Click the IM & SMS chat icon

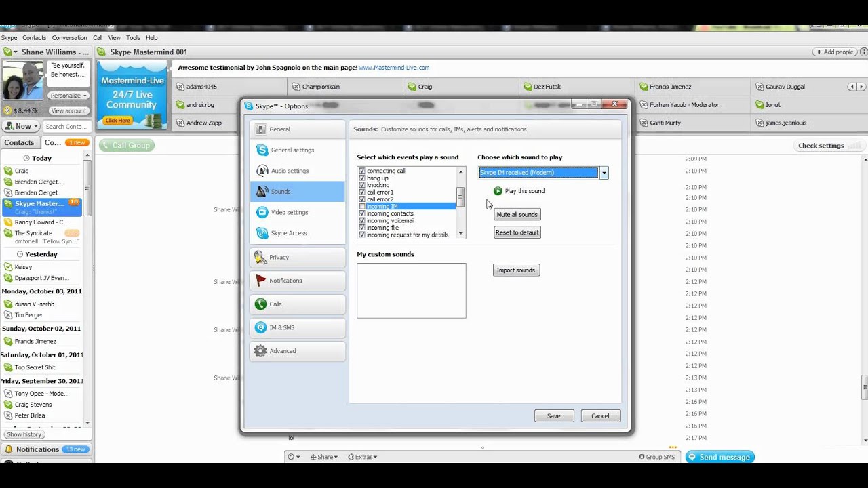(260, 327)
